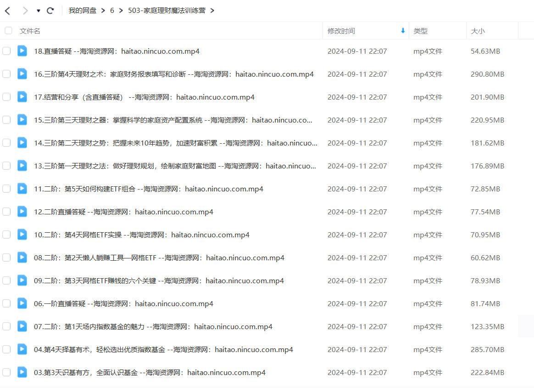Check the box for 10.二阶第4天网格ETF实操
Image resolution: width=534 pixels, height=392 pixels.
click(6, 235)
